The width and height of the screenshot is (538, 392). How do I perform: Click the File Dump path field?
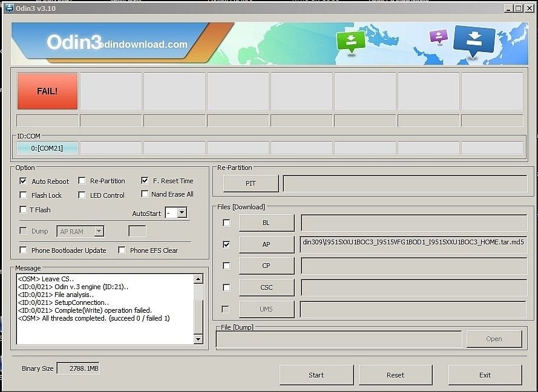(339, 339)
